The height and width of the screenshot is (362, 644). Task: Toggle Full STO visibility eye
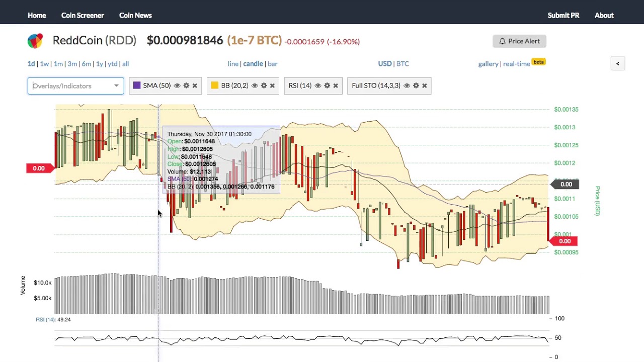point(407,85)
